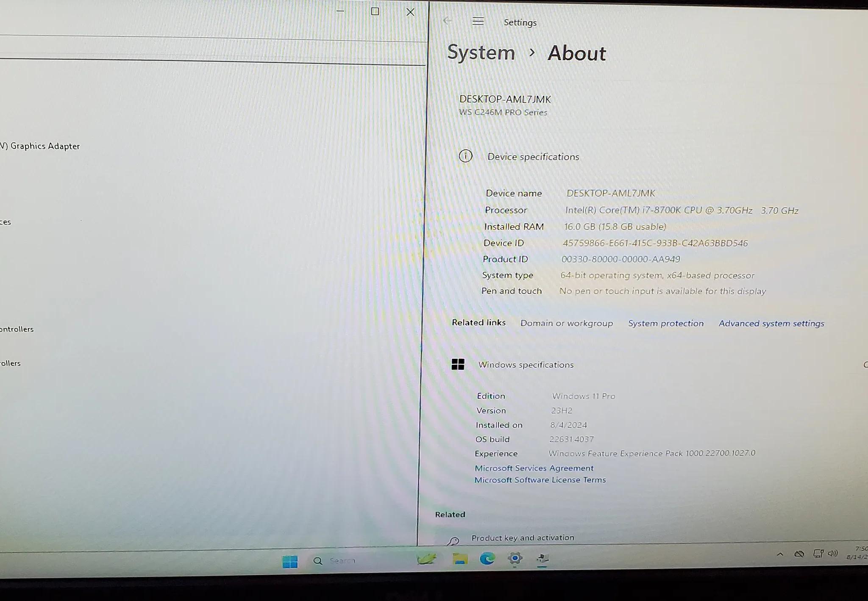The image size is (868, 601).
Task: Select the Edition value Windows 11 Pro
Action: [x=583, y=396]
